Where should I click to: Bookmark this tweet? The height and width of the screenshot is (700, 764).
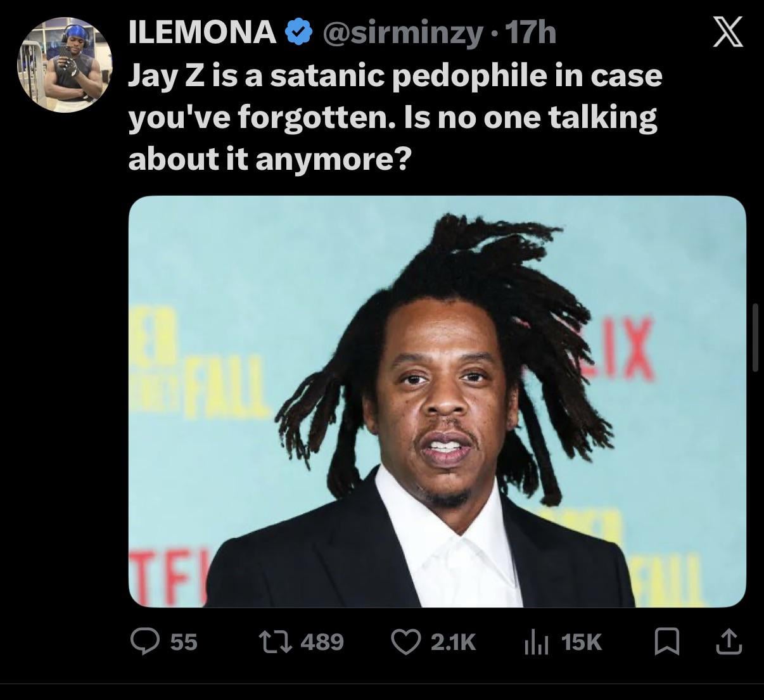666,642
